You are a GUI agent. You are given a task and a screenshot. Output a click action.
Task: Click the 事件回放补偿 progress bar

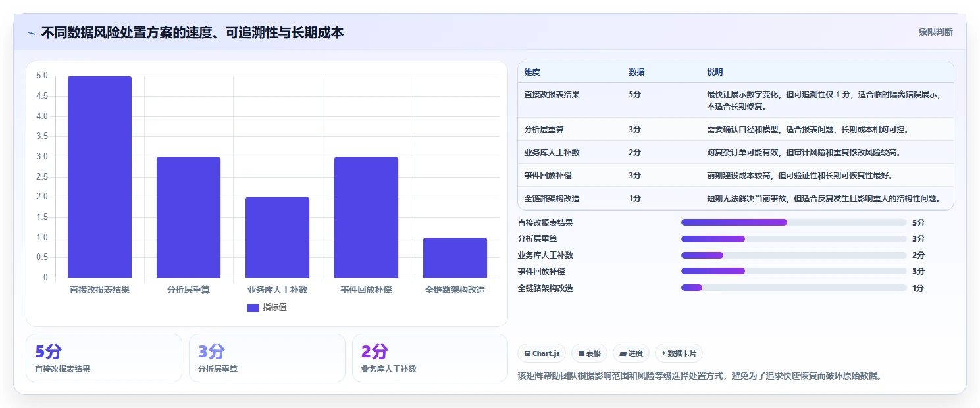click(x=794, y=271)
